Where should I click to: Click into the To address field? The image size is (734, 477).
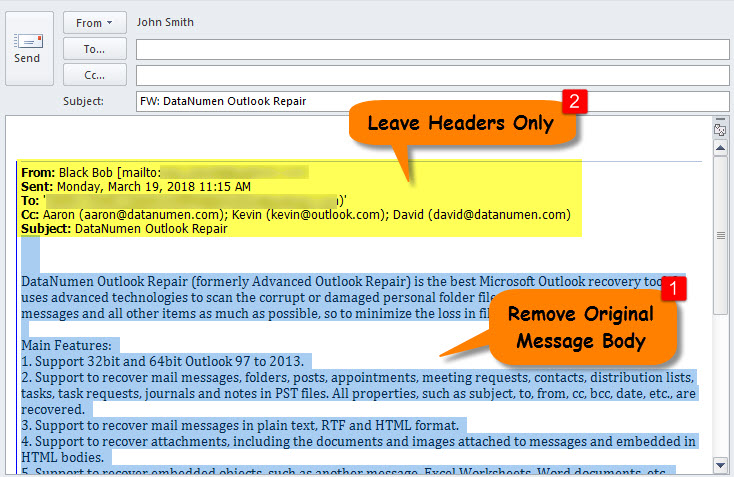pos(432,49)
